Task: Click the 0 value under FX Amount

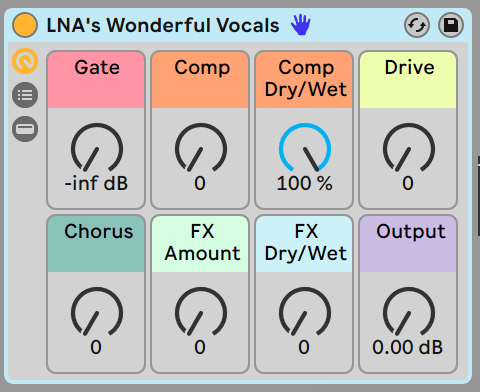Action: coord(200,347)
